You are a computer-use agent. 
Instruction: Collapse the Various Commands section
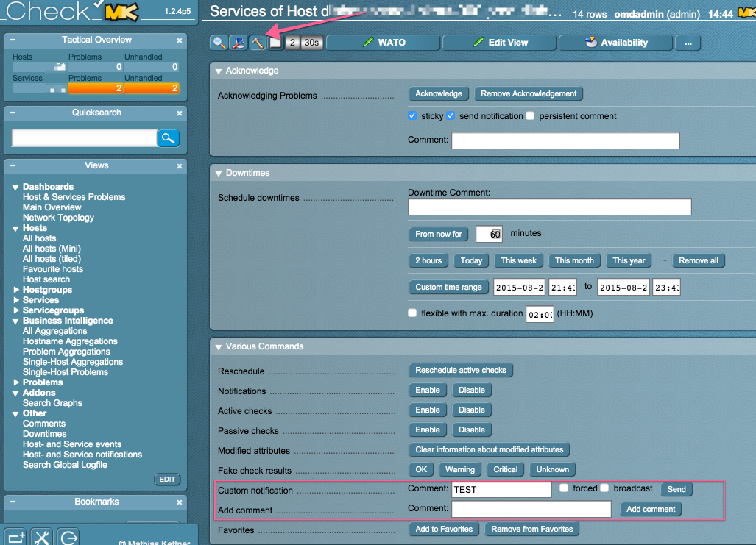[x=219, y=347]
